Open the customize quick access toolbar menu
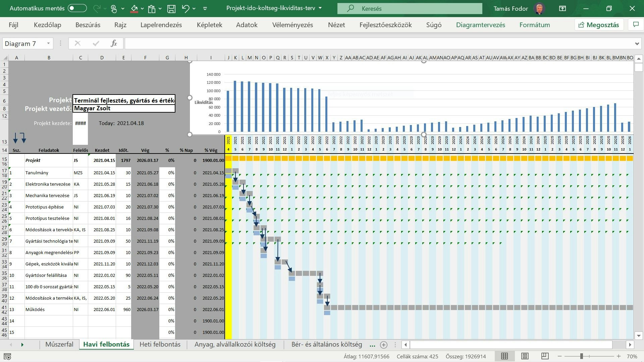The height and width of the screenshot is (362, 644). click(x=205, y=8)
